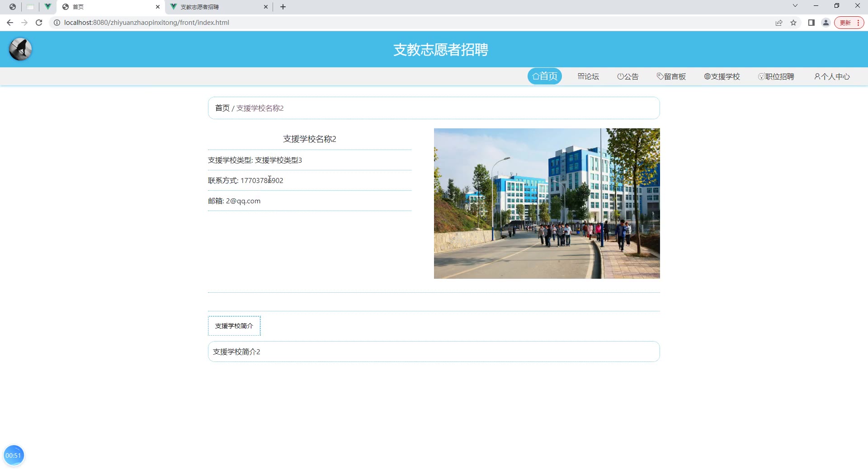868x469 pixels.
Task: Share this page icon in address bar
Action: click(779, 23)
